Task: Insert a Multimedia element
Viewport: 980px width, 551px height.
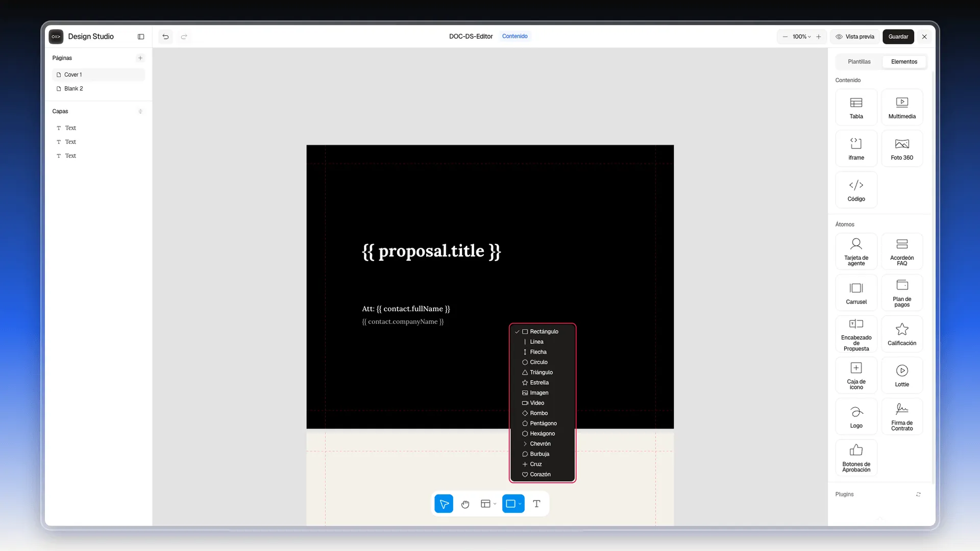Action: pyautogui.click(x=902, y=108)
